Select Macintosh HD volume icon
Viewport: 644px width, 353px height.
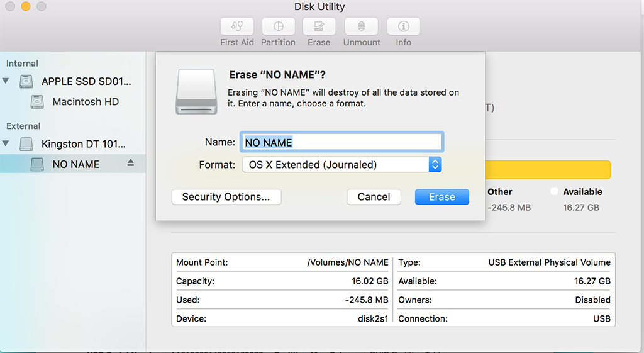pyautogui.click(x=37, y=101)
